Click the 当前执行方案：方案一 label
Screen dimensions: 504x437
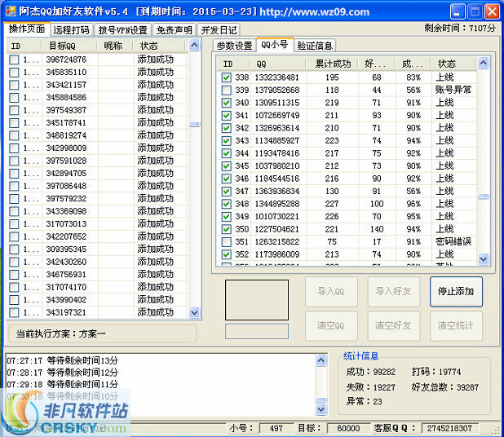coord(60,333)
